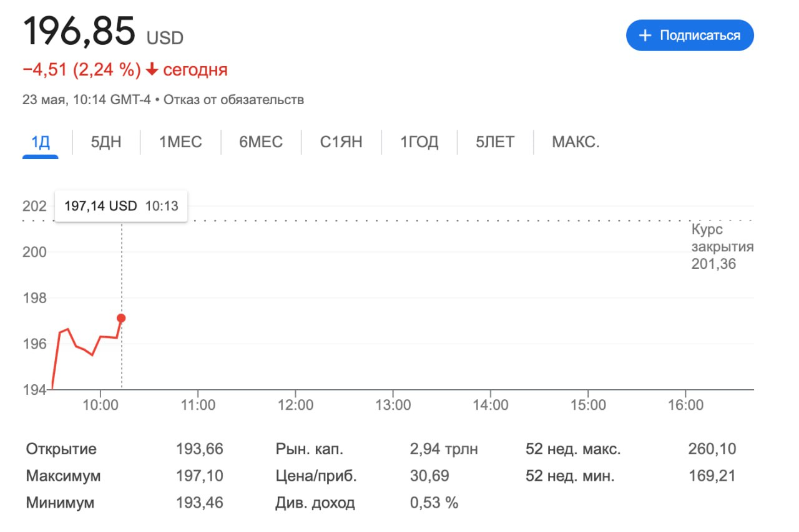Click the main price 196,85 USD

(103, 32)
